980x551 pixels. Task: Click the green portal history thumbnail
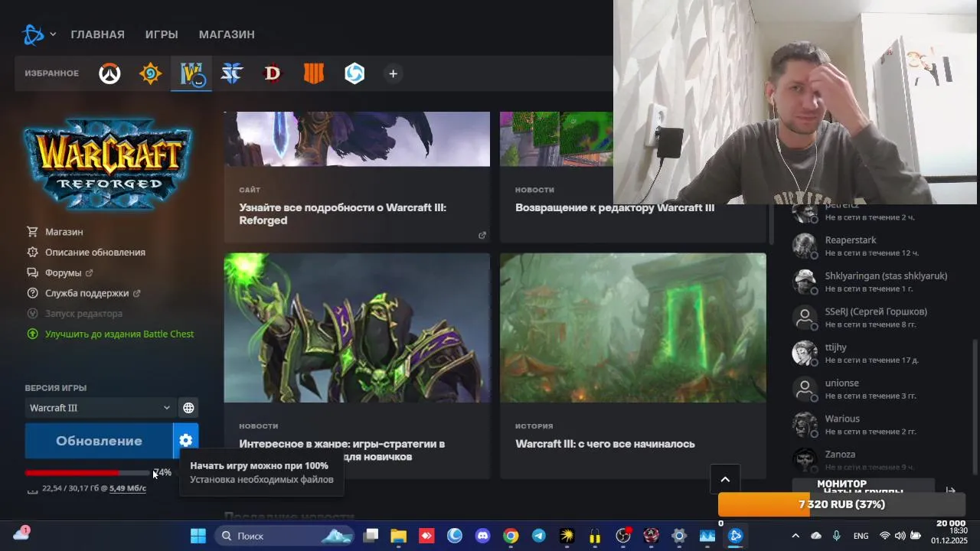click(x=633, y=328)
